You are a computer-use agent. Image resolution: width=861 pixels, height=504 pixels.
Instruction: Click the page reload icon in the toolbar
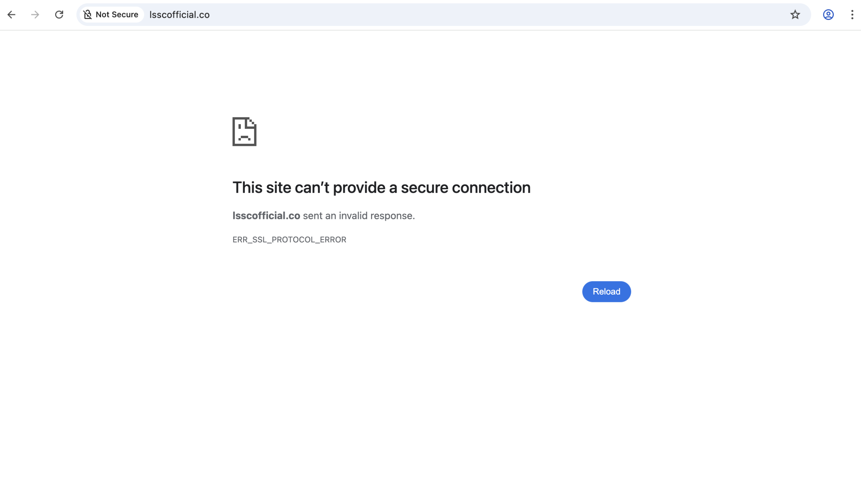click(x=60, y=15)
